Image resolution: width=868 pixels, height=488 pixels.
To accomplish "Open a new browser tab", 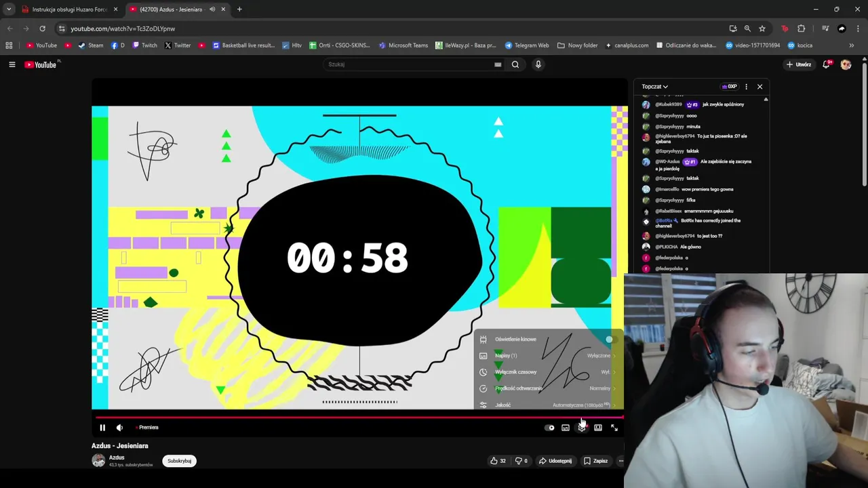I will [x=239, y=9].
